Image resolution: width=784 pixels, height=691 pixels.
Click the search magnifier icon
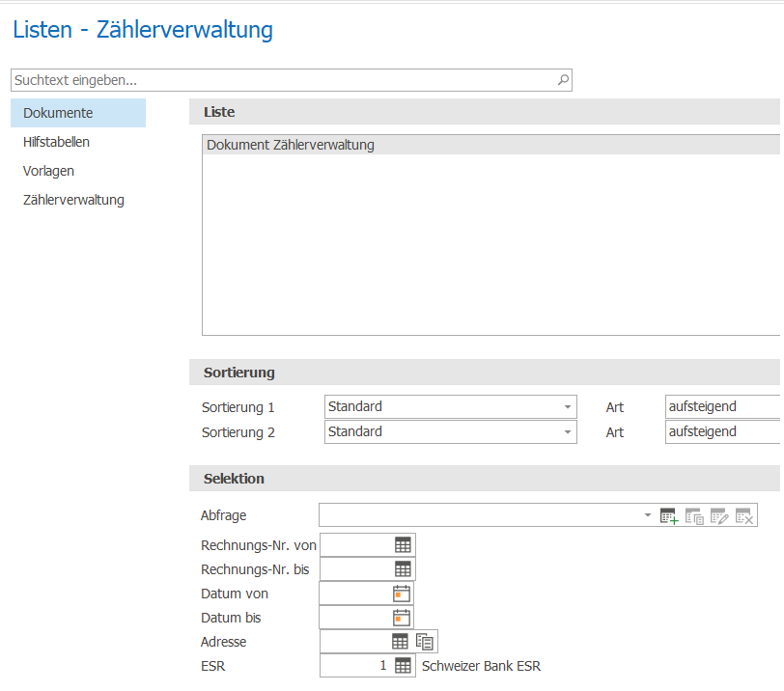point(563,80)
